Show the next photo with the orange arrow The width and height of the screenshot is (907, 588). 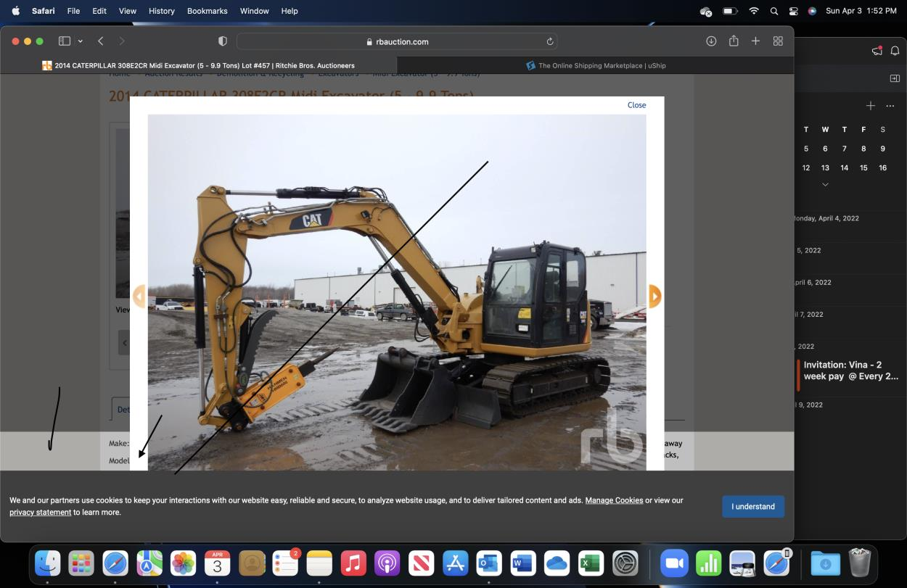click(655, 296)
